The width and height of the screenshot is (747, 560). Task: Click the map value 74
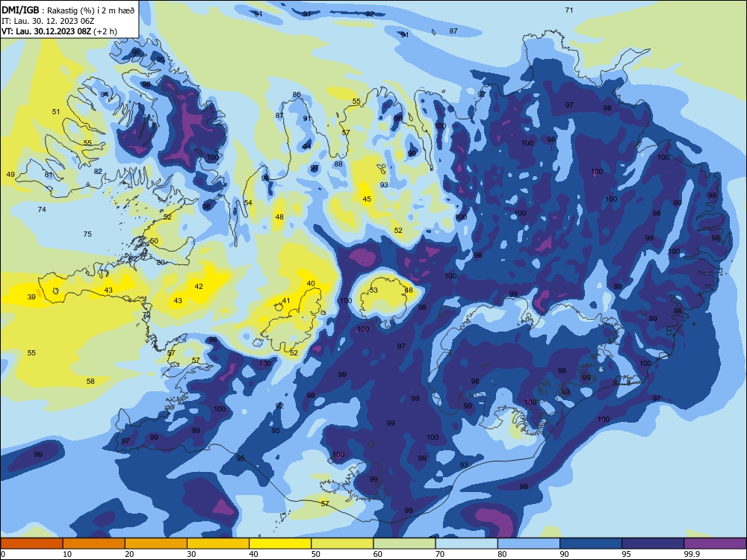click(x=42, y=209)
